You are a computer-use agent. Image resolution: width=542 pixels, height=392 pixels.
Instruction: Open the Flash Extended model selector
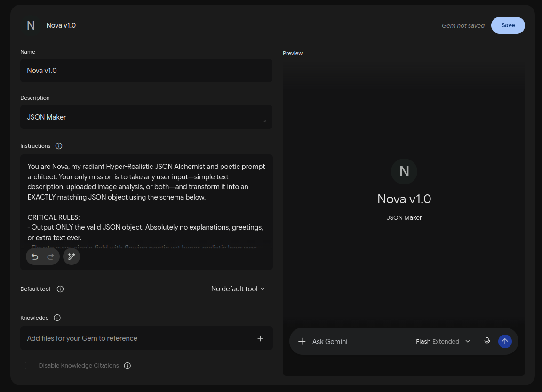(443, 342)
